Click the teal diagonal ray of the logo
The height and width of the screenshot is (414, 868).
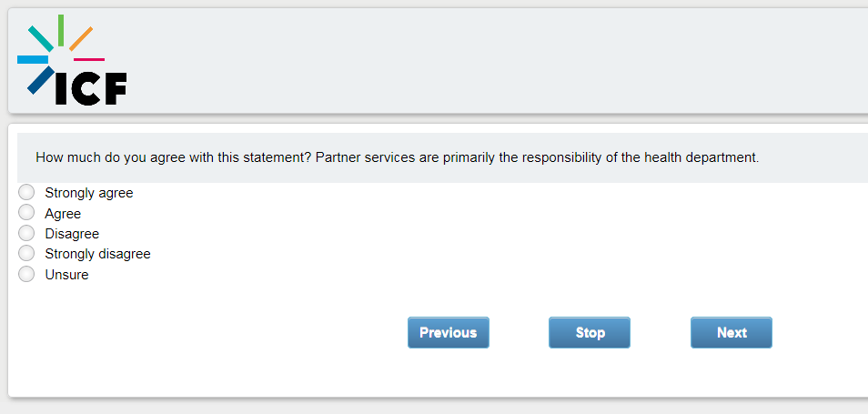[40, 37]
